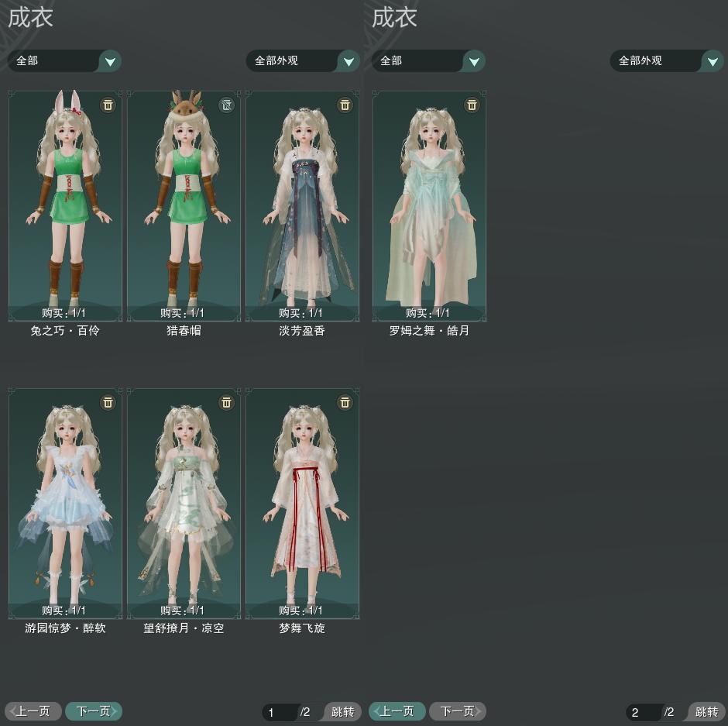
Task: Focus page number field showing 1
Action: [280, 712]
